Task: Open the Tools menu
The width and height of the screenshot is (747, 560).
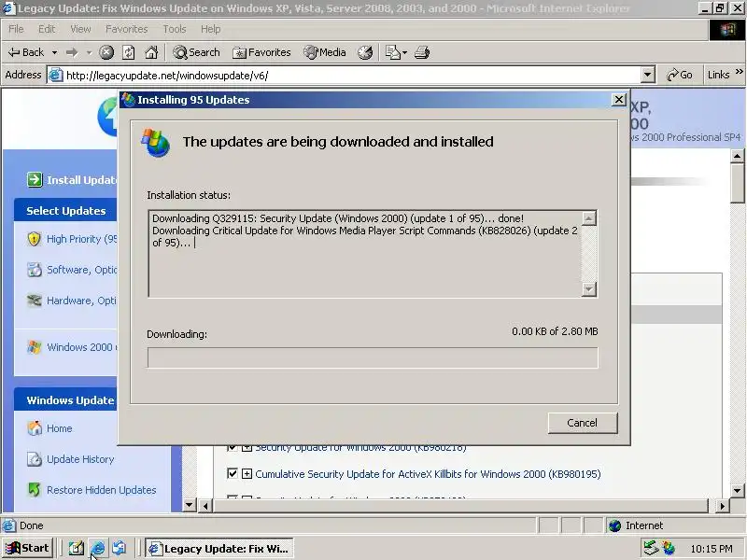Action: (x=175, y=29)
